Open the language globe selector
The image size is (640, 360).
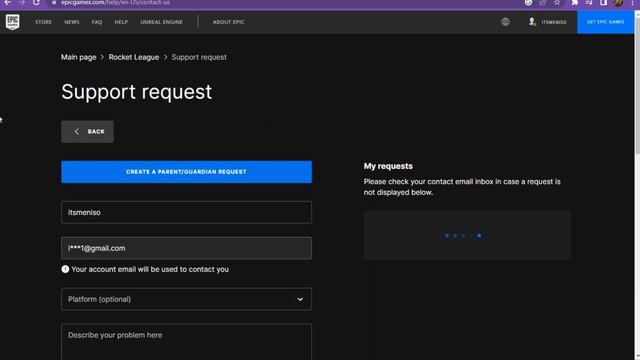tap(505, 22)
